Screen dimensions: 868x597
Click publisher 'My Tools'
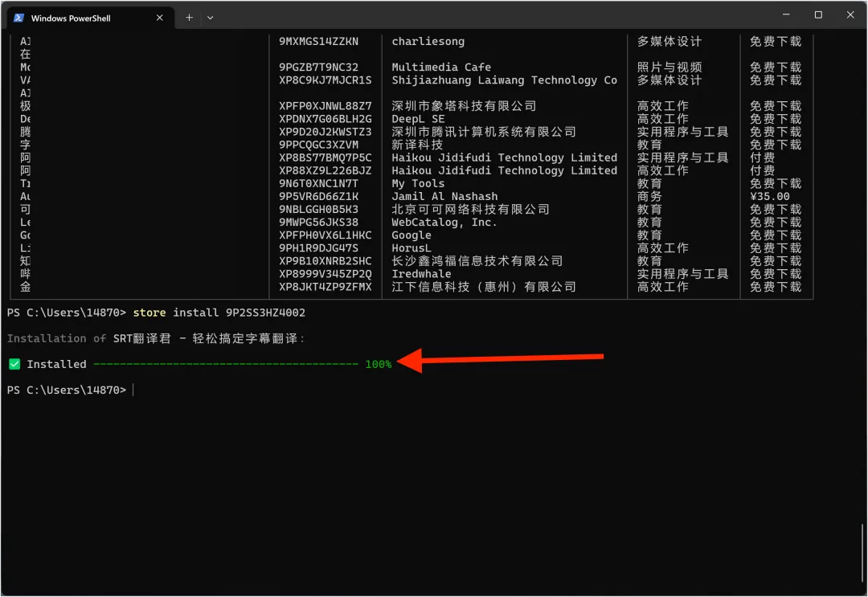[418, 183]
